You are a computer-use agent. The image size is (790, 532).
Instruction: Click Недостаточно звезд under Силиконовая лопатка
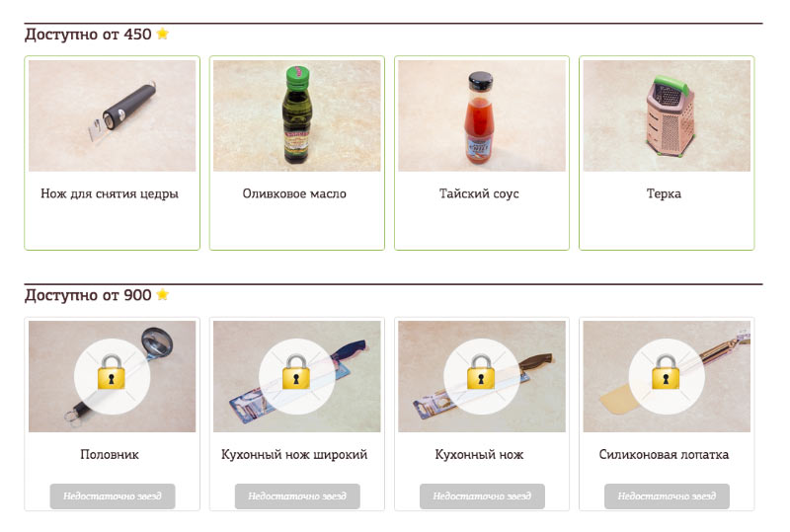pos(668,496)
